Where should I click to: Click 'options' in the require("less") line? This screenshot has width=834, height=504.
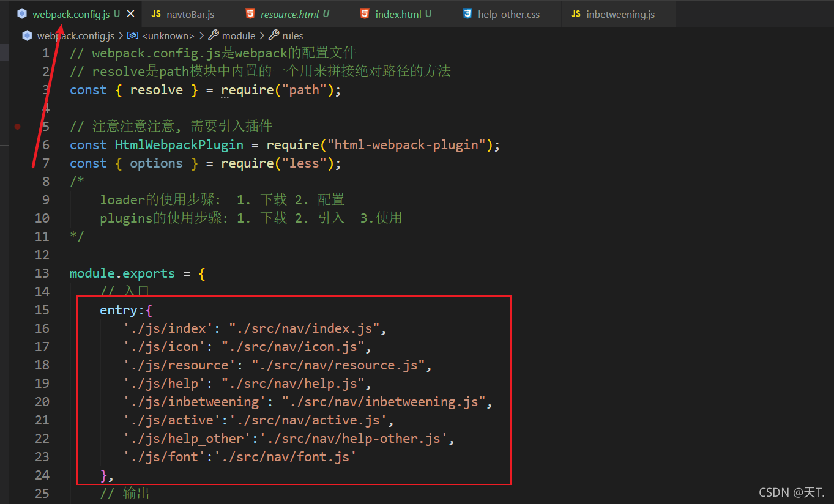[156, 163]
